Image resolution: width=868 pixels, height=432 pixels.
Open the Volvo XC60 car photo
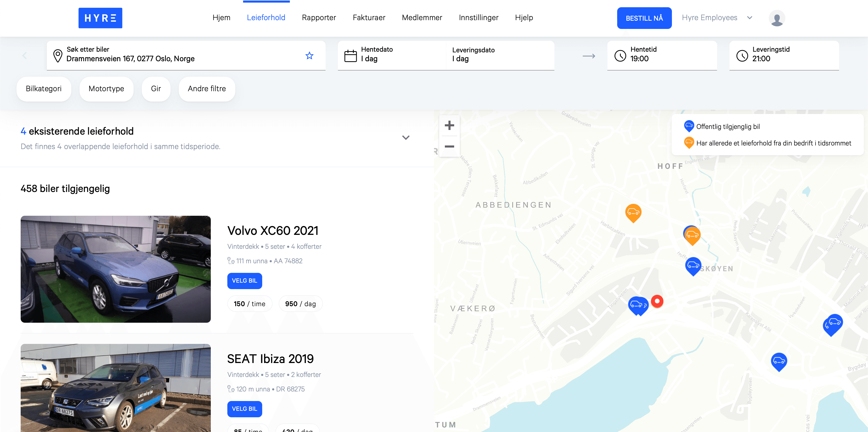(115, 269)
